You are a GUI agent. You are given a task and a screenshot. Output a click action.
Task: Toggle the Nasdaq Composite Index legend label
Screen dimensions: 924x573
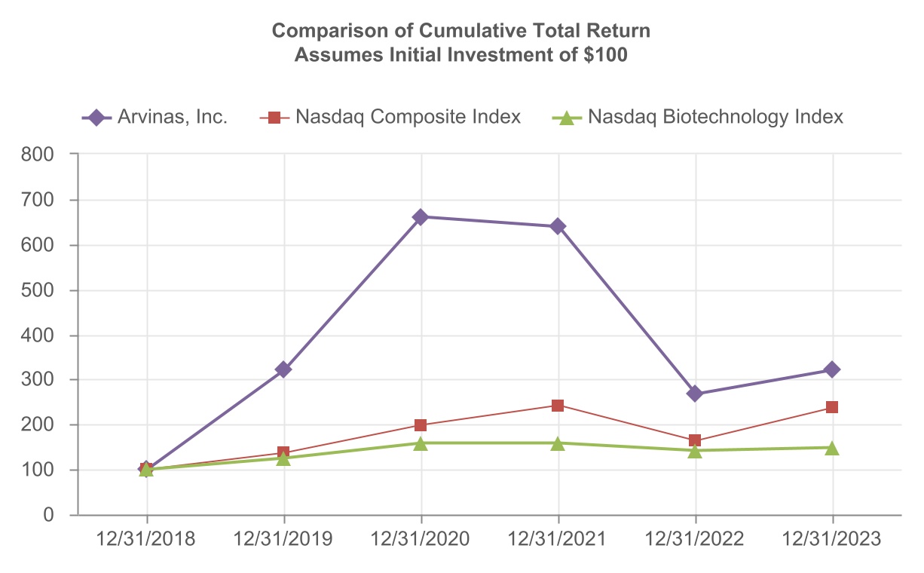(x=408, y=118)
